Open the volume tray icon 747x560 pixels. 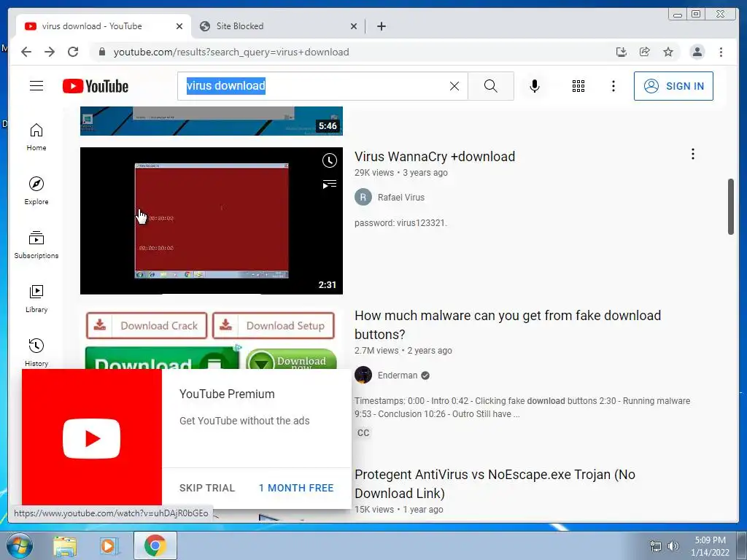(673, 546)
